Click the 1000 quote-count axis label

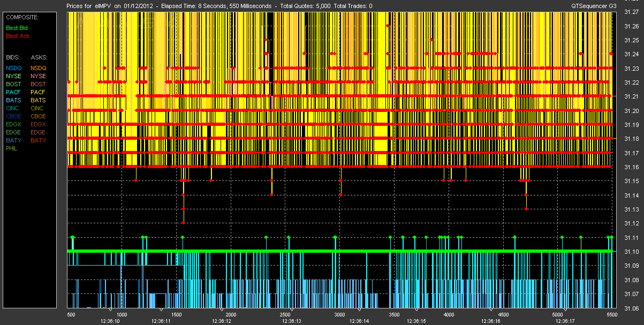122,315
